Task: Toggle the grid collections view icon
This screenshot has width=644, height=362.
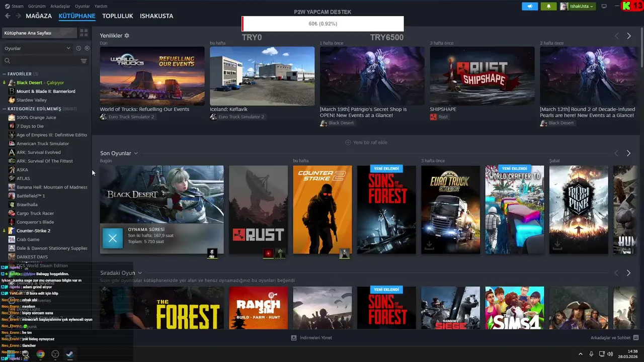Action: 84,33
